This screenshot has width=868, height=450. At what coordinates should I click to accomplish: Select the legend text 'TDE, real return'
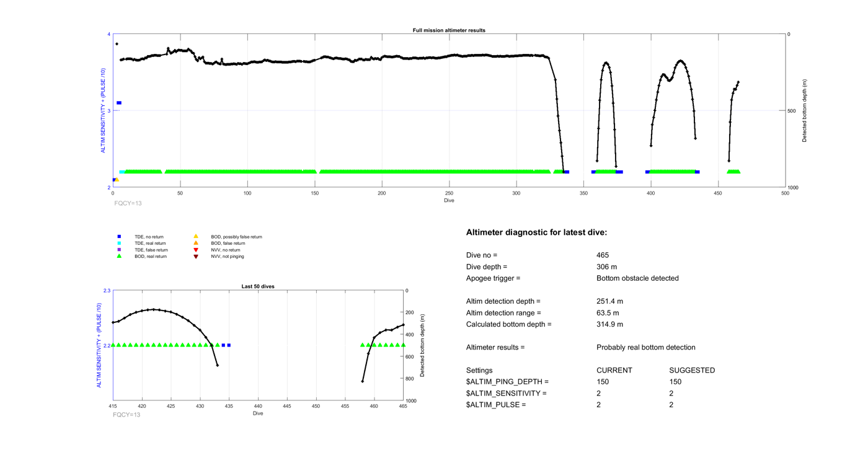(150, 244)
